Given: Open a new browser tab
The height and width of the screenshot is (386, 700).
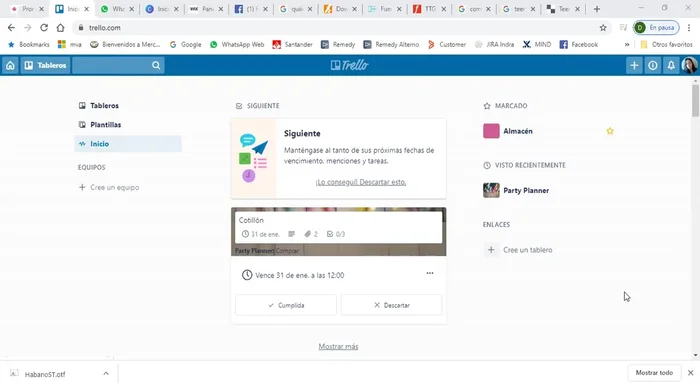Looking at the screenshot, I should coord(597,9).
